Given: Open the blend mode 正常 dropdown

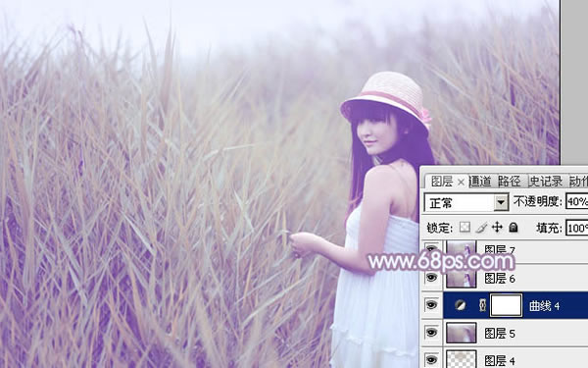Looking at the screenshot, I should (501, 203).
